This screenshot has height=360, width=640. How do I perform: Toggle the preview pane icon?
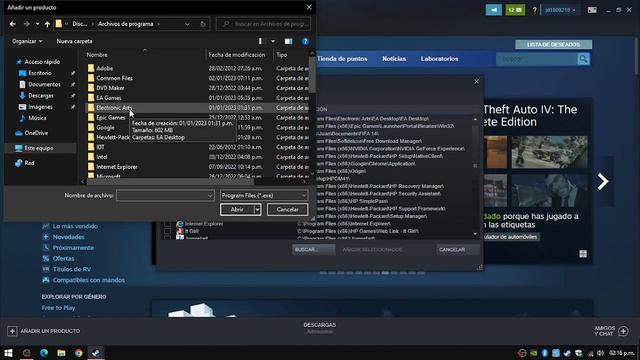pyautogui.click(x=289, y=41)
